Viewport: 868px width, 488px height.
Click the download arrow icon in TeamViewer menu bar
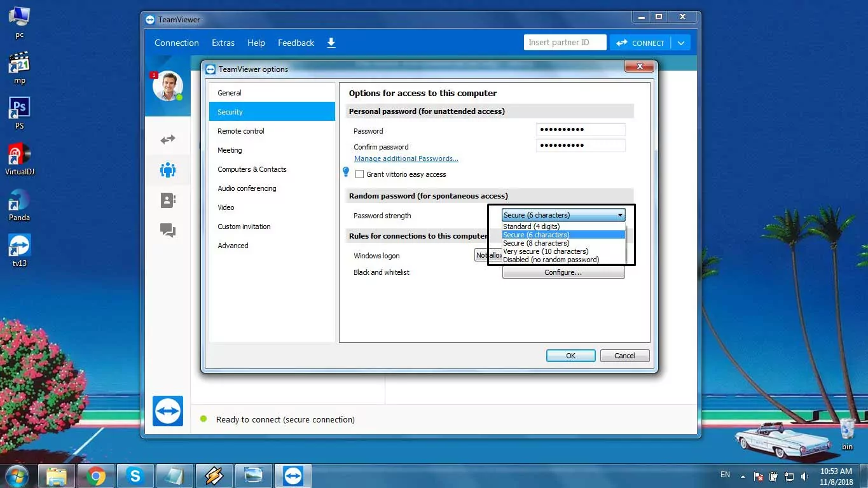331,43
